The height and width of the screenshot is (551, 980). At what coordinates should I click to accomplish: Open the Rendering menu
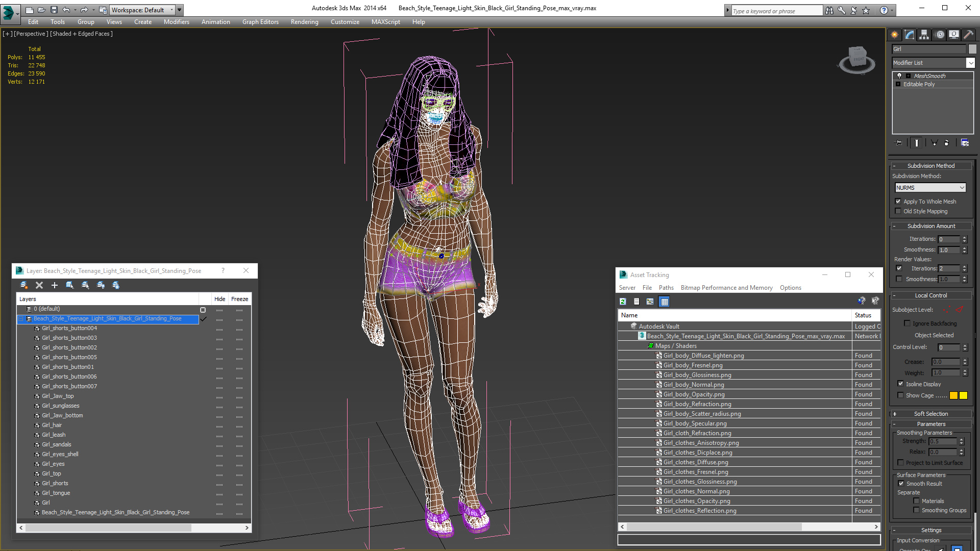[304, 22]
